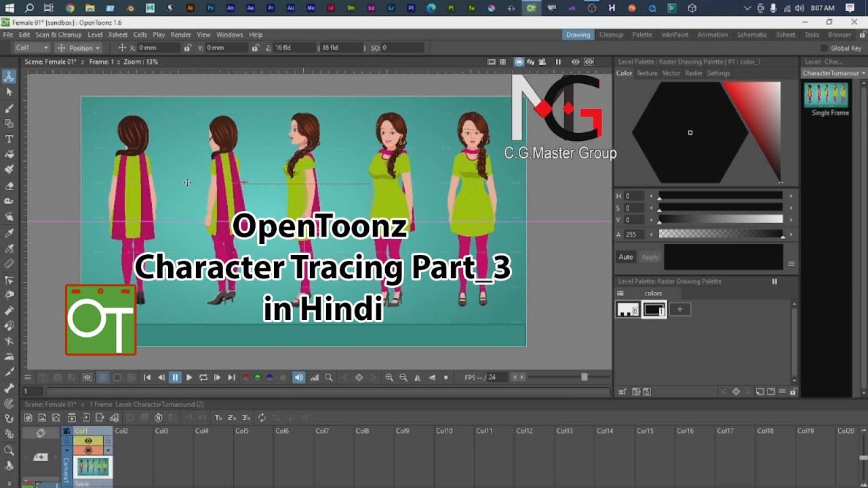Select the Brush tool
868x488 pixels.
(x=9, y=108)
